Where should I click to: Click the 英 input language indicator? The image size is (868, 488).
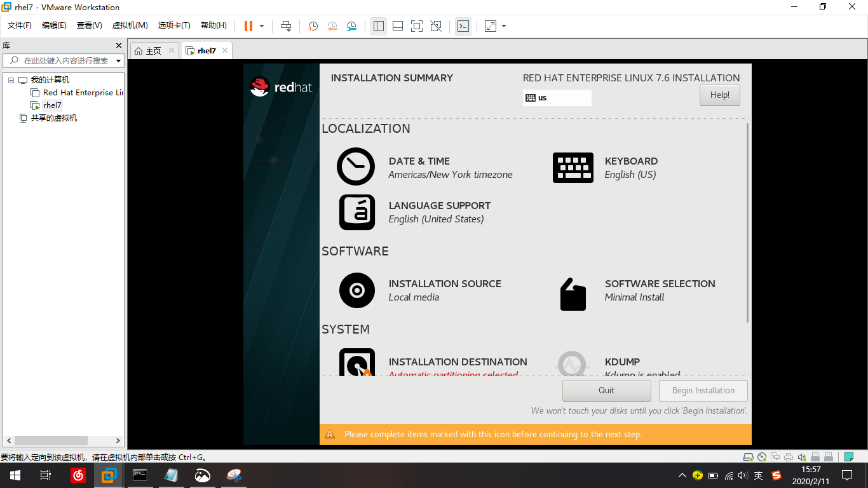point(759,475)
